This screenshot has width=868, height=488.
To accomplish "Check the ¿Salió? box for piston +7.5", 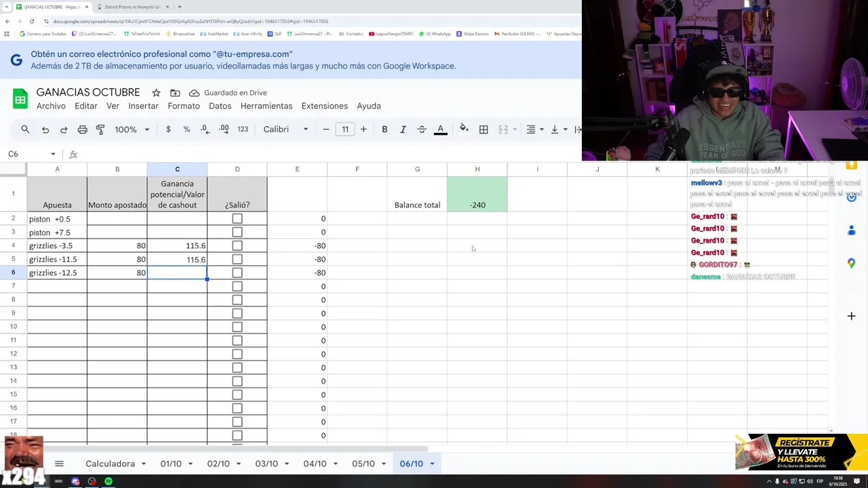I will click(x=237, y=232).
